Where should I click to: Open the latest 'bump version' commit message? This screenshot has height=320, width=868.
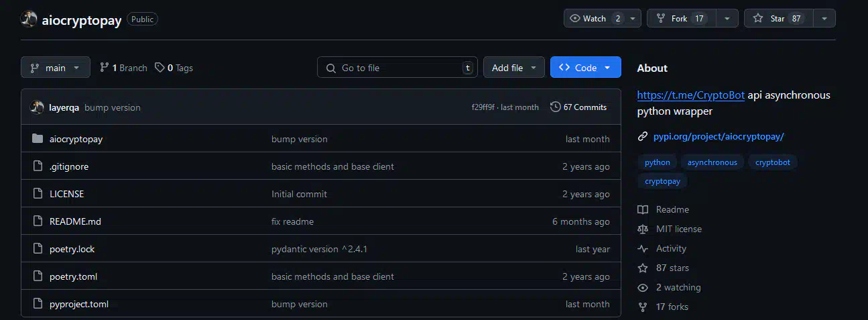(113, 107)
